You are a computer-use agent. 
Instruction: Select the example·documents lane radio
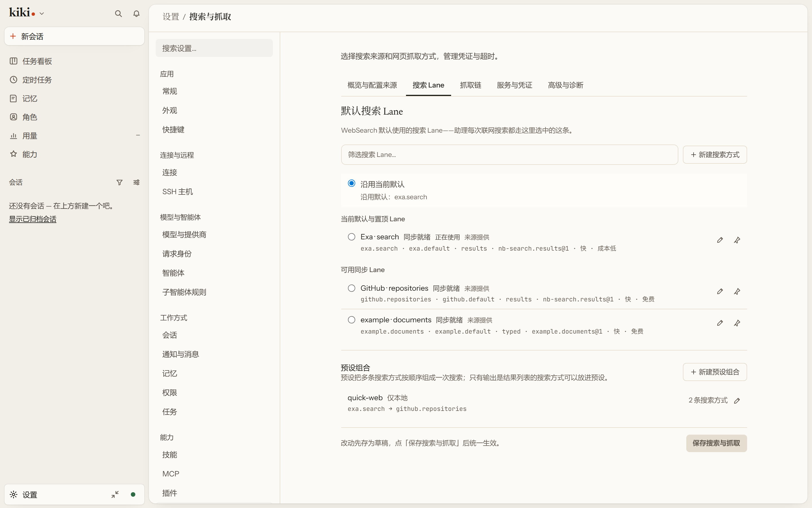click(351, 320)
